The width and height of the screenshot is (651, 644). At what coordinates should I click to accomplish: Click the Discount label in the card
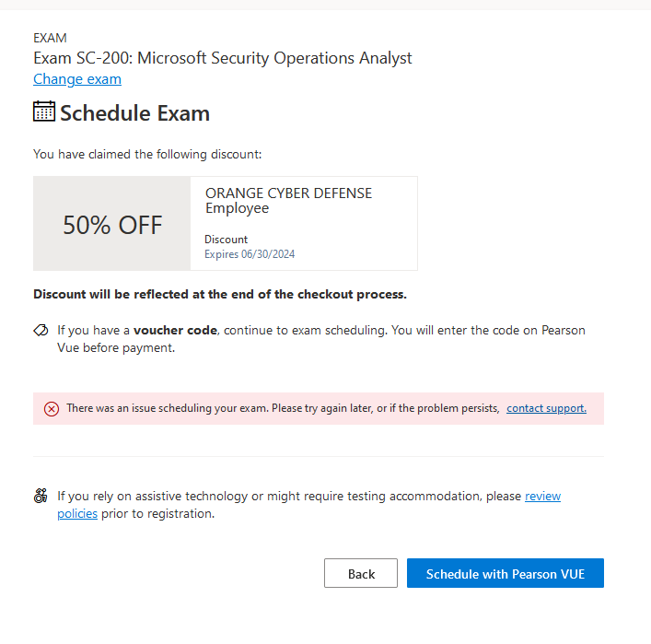click(226, 240)
